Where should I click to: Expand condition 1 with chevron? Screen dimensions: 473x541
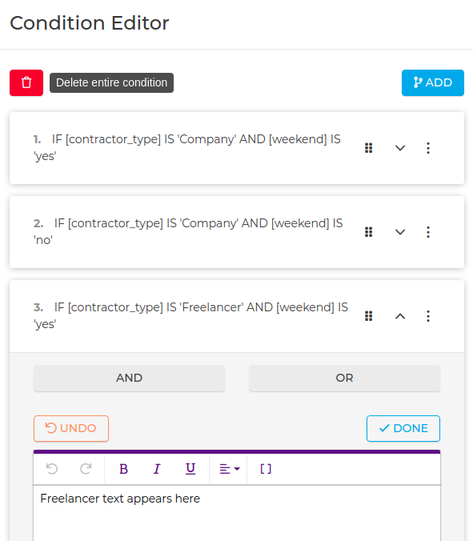pos(400,148)
